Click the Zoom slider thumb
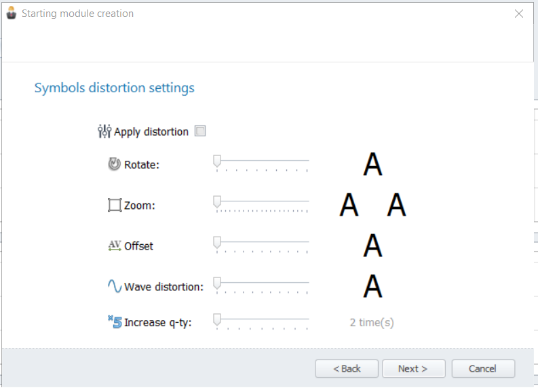The height and width of the screenshot is (392, 538). point(217,202)
